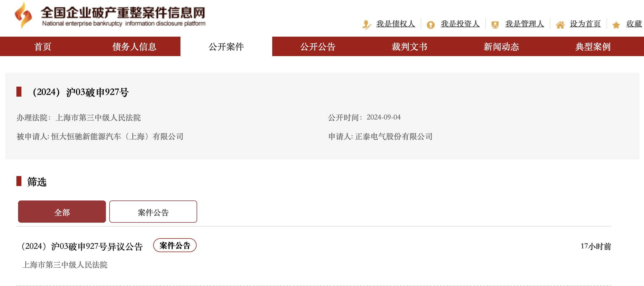Select the 全部 filter button
644x286 pixels.
click(x=62, y=212)
